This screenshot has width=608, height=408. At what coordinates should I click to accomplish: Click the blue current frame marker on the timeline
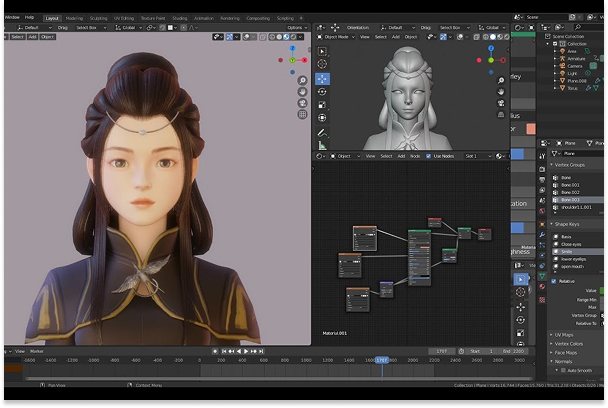pos(381,359)
